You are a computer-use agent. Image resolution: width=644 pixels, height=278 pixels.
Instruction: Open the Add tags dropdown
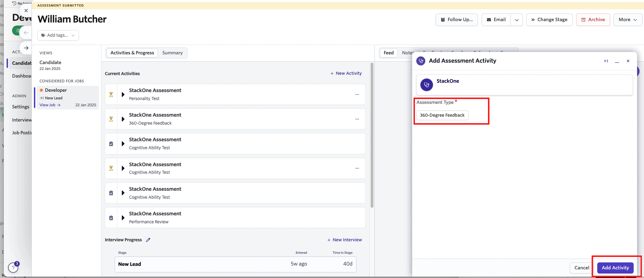coord(58,35)
